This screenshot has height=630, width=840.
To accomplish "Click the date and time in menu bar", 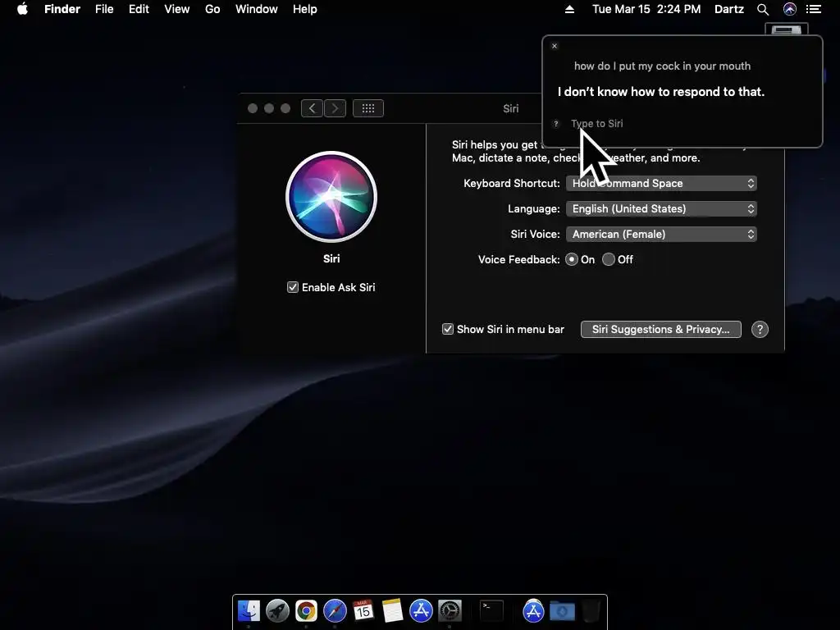I will click(x=646, y=9).
